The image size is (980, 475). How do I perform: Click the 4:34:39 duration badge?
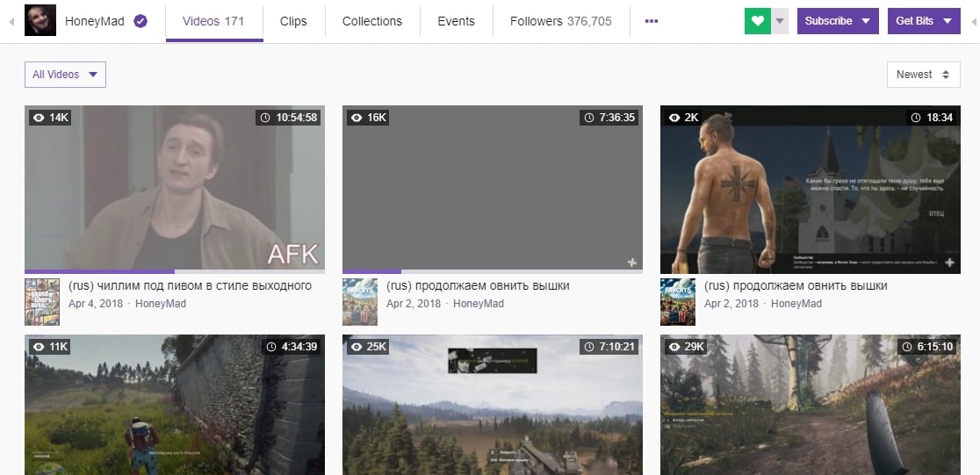click(x=291, y=347)
